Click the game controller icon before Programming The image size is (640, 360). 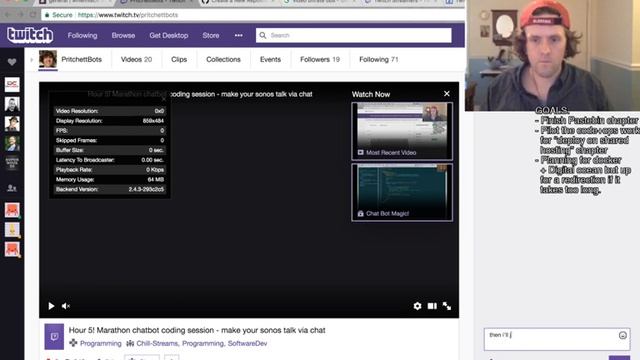coord(73,343)
